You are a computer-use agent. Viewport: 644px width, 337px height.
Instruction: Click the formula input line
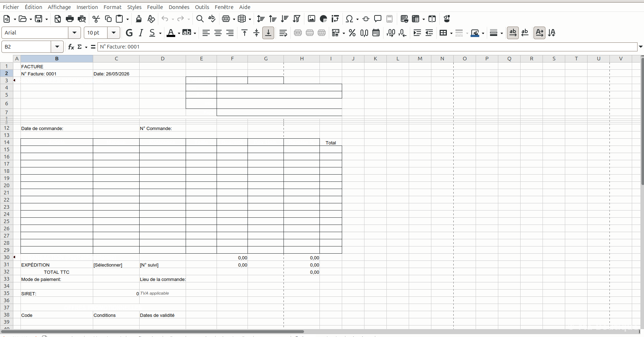[x=367, y=47]
